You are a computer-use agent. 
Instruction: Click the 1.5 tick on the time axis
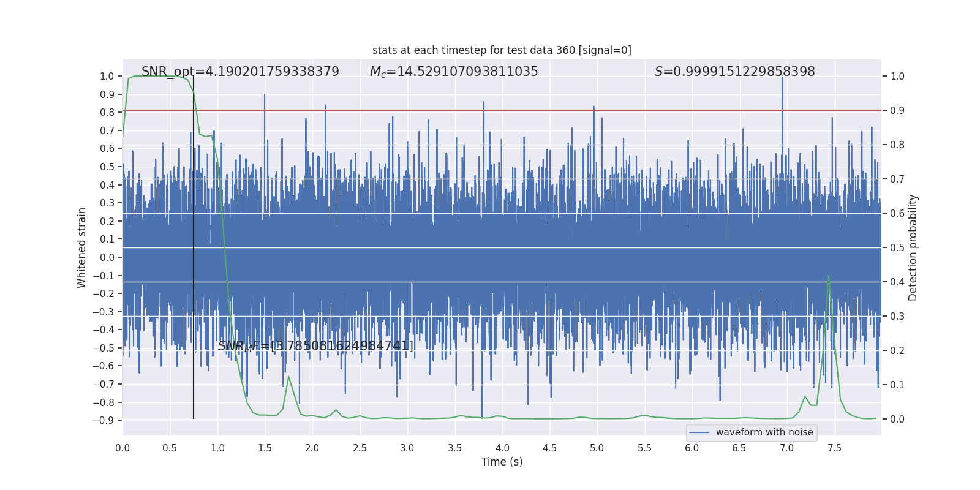[x=265, y=448]
